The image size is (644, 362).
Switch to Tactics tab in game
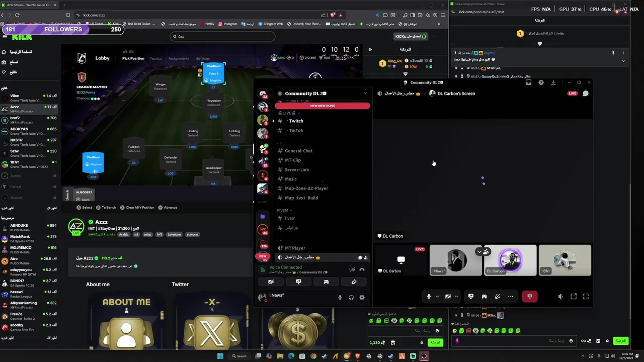point(156,58)
